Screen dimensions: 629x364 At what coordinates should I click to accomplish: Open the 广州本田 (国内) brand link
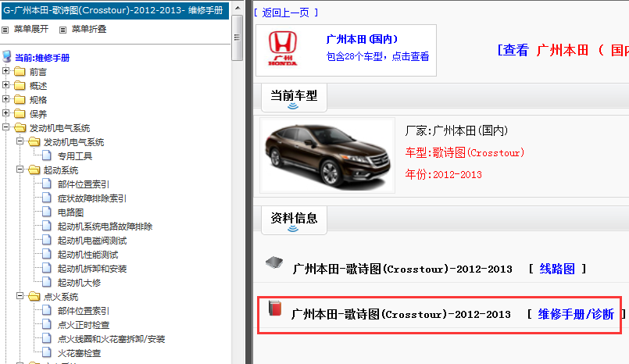[363, 39]
